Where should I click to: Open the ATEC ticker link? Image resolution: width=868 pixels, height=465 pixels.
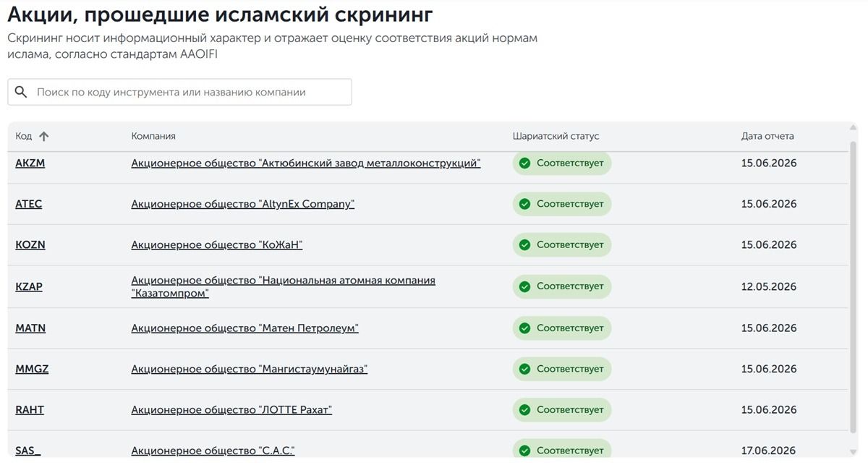click(29, 204)
